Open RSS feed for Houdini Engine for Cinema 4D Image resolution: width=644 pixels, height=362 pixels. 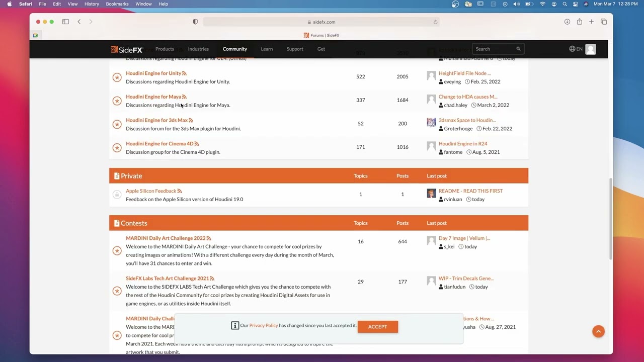point(197,144)
